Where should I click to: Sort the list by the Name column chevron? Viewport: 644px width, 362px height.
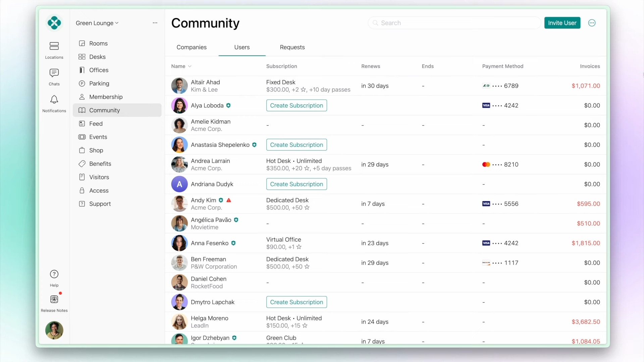[190, 66]
